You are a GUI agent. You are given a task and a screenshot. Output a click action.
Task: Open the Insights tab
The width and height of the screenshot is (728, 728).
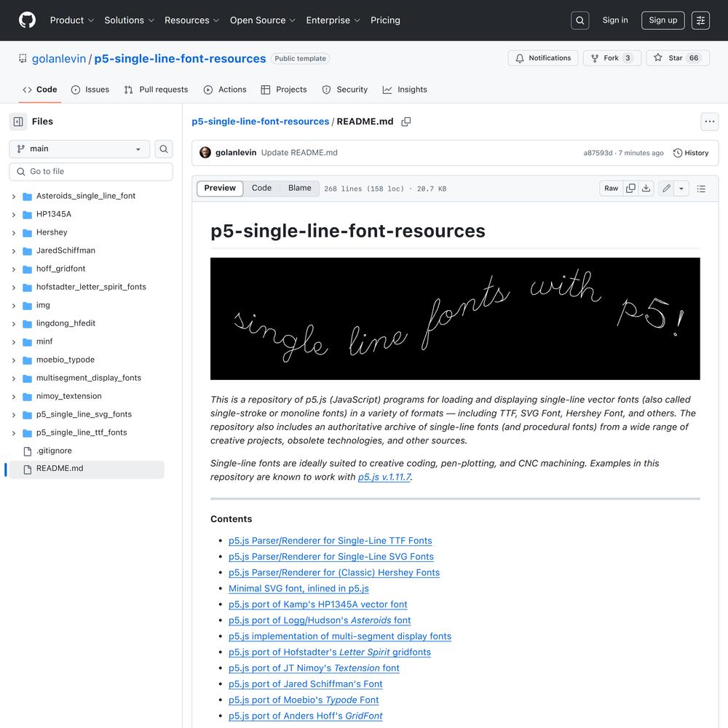click(x=405, y=90)
